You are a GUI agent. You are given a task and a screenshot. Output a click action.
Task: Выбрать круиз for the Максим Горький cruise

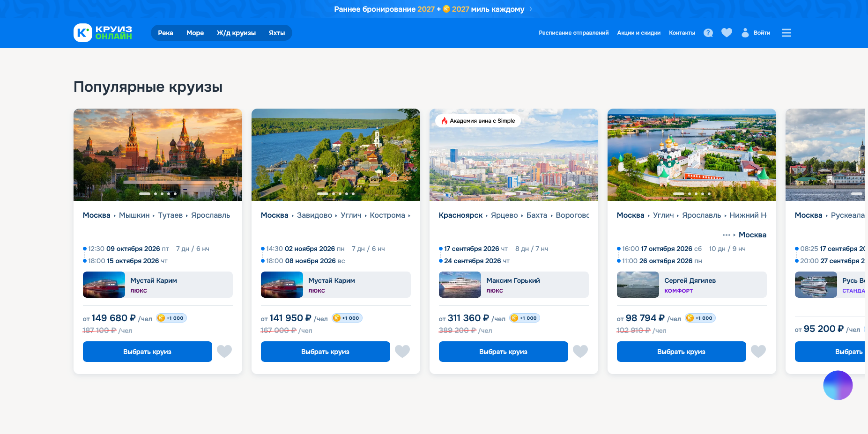[x=504, y=352]
